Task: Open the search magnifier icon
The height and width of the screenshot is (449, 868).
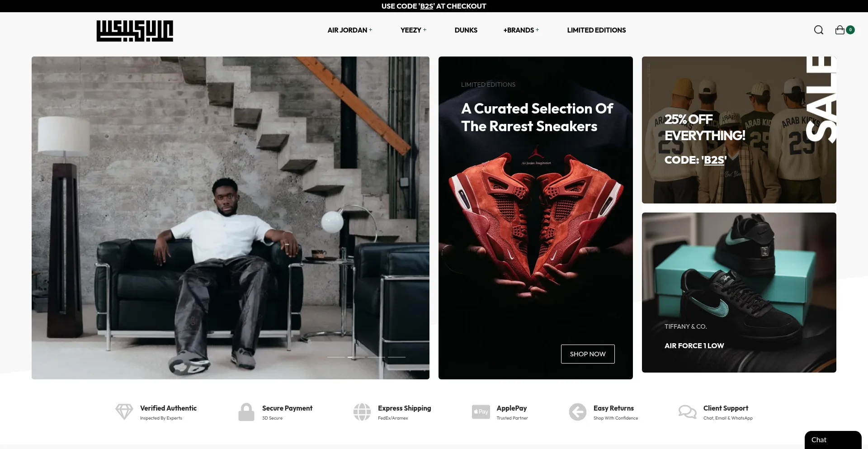Action: pos(818,30)
